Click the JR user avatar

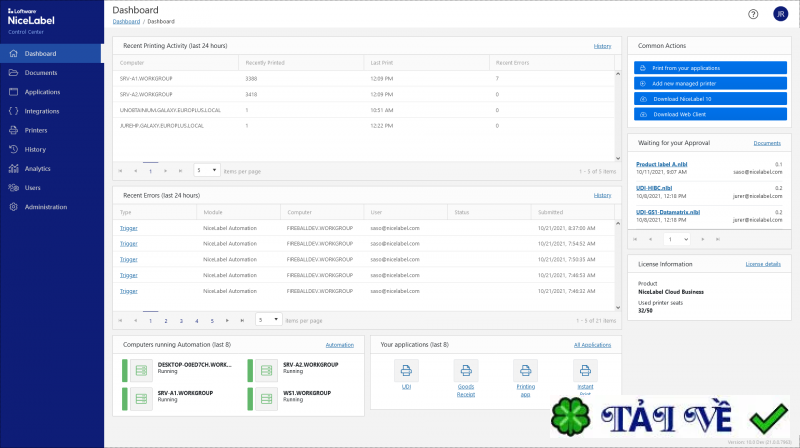click(780, 14)
